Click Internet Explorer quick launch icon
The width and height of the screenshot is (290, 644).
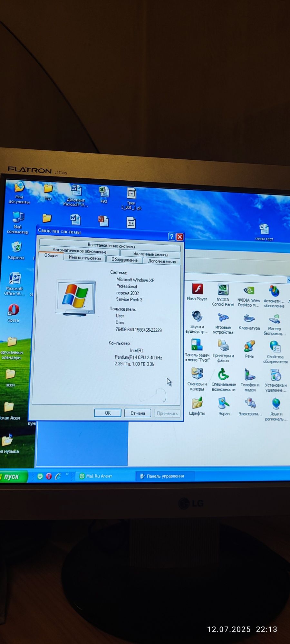point(58,476)
